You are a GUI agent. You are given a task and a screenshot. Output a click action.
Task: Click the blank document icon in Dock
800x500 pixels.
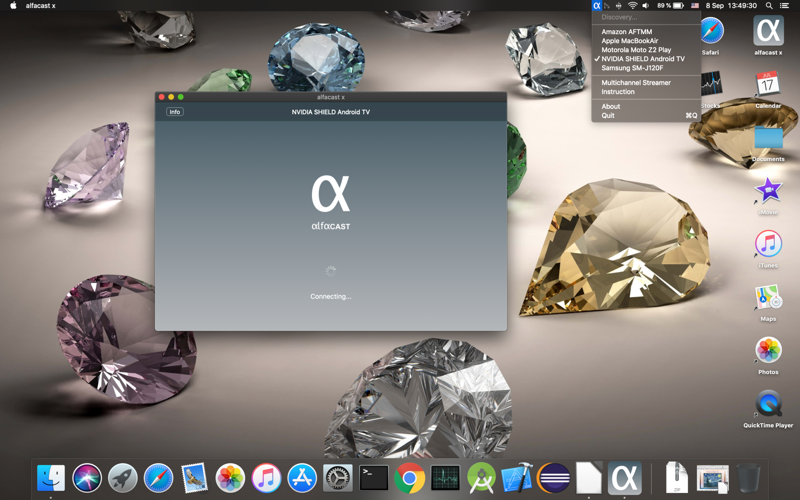pyautogui.click(x=589, y=478)
